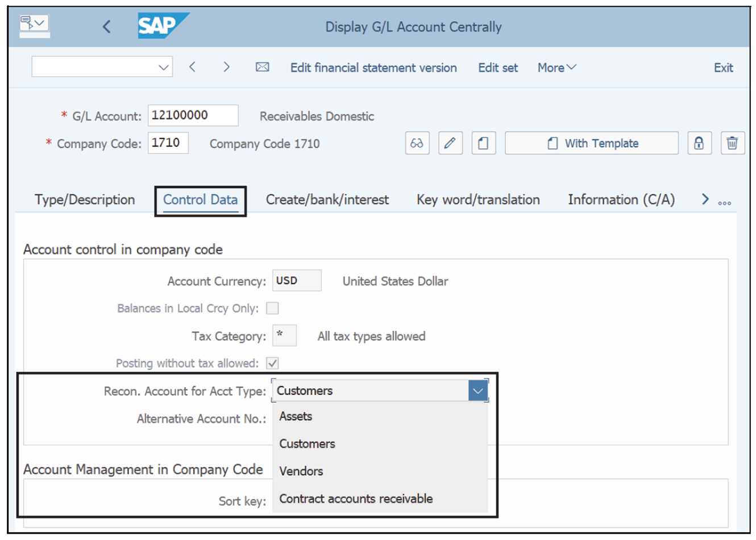Click the delete trash icon
756x540 pixels.
(x=733, y=143)
